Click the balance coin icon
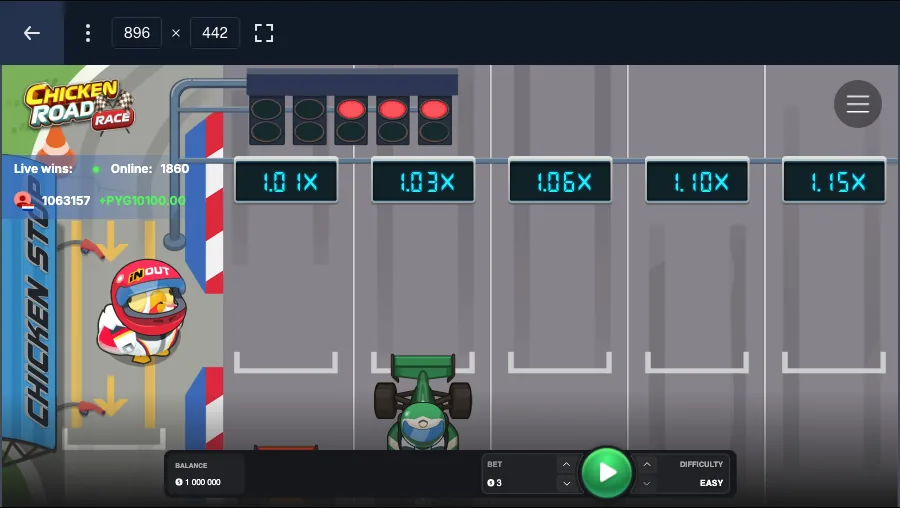The height and width of the screenshot is (508, 900). pos(179,482)
